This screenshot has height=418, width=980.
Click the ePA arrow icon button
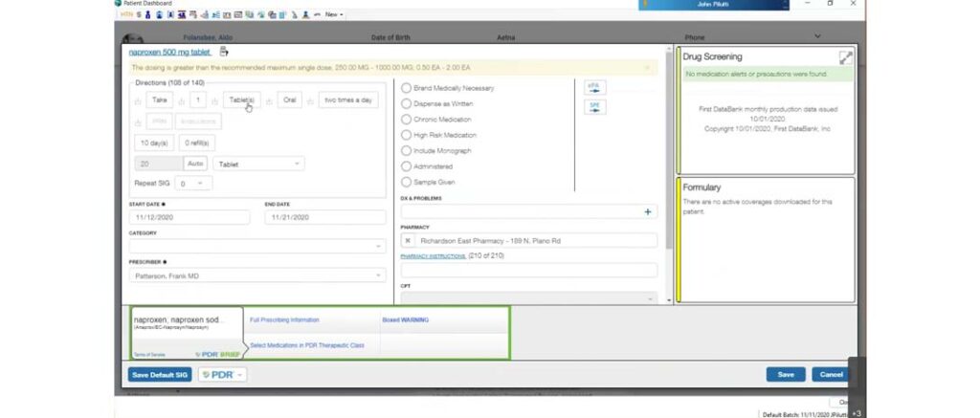click(594, 87)
